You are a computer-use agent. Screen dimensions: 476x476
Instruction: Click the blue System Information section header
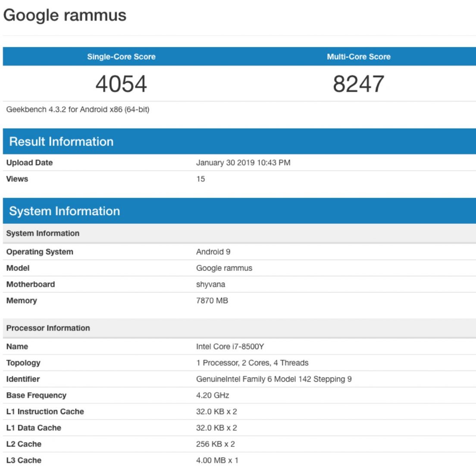coord(65,211)
